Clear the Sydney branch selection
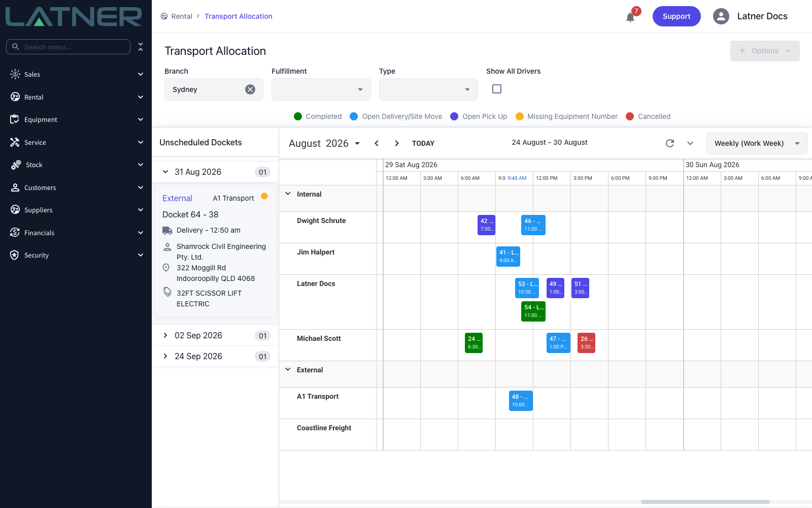812x508 pixels. point(250,89)
